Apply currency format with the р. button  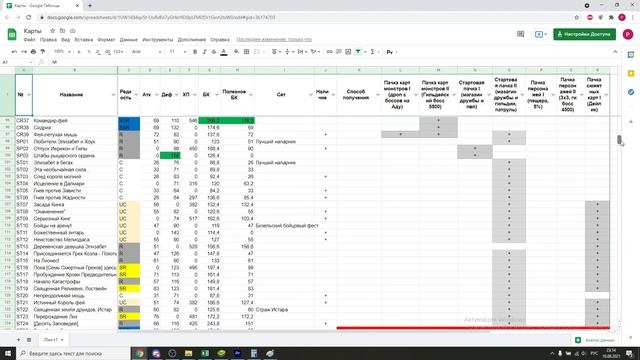click(79, 52)
